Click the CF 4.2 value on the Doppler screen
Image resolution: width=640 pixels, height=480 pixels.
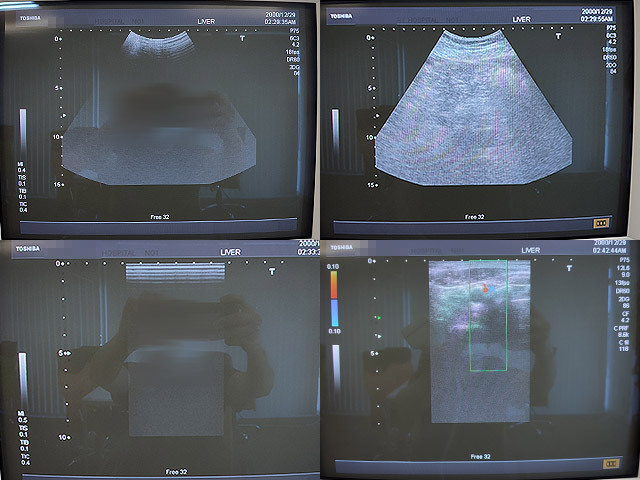pos(625,317)
